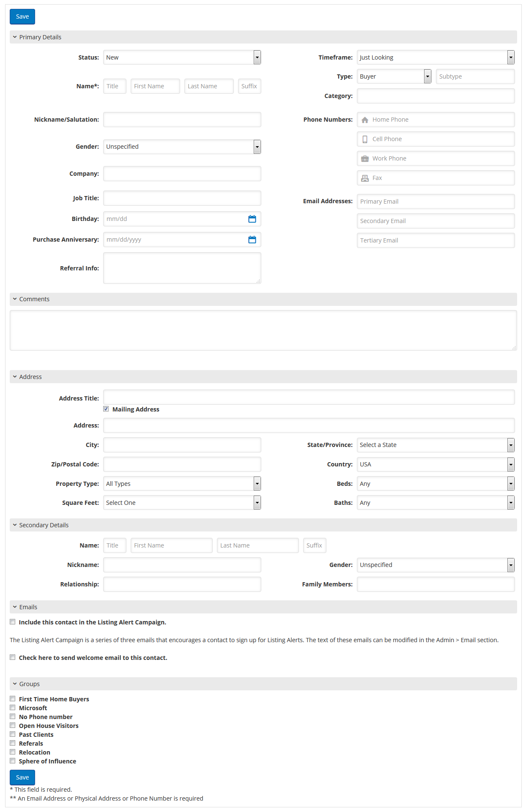This screenshot has height=812, width=526.
Task: Open the Property Type dropdown
Action: click(182, 484)
